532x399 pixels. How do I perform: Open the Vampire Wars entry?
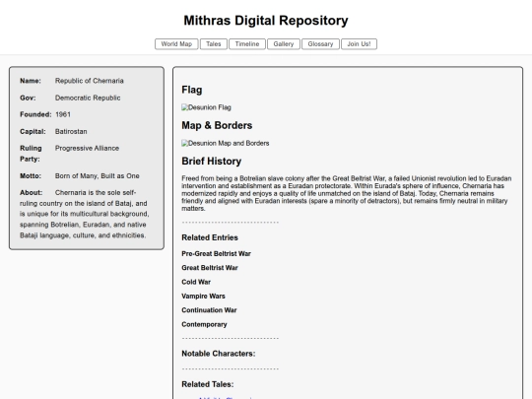(203, 297)
